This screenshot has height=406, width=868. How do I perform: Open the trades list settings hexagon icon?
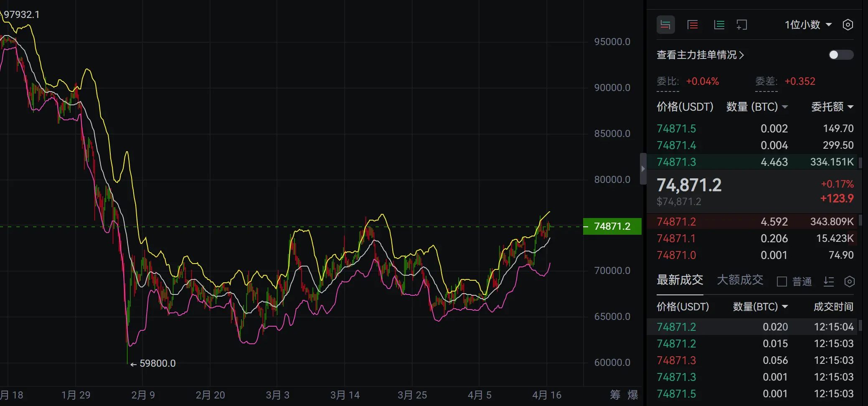coord(849,282)
